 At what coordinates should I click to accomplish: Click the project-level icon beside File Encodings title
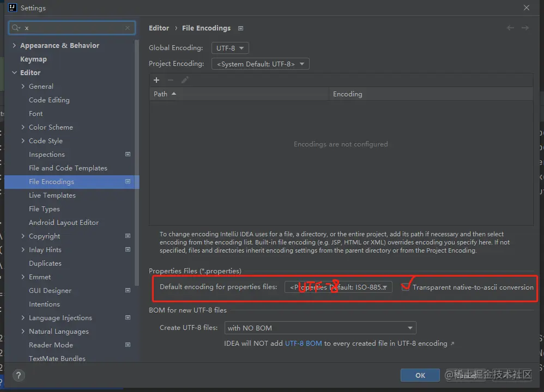pos(240,28)
